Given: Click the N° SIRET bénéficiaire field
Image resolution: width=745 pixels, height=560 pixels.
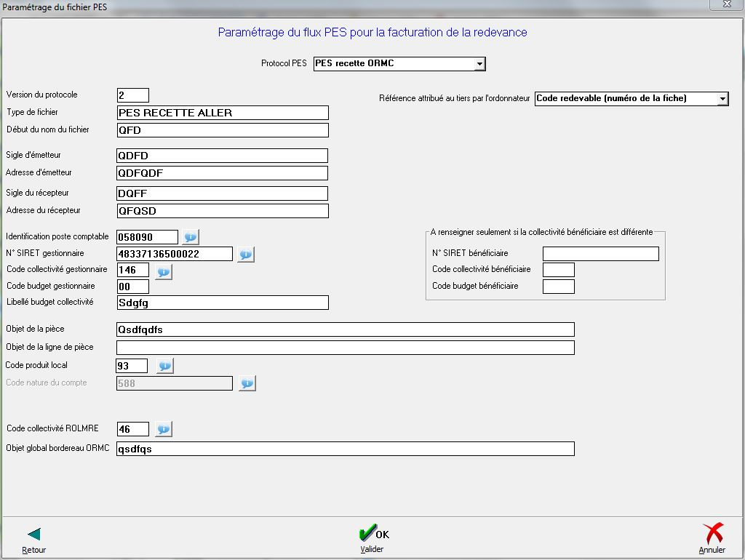Looking at the screenshot, I should coord(600,254).
